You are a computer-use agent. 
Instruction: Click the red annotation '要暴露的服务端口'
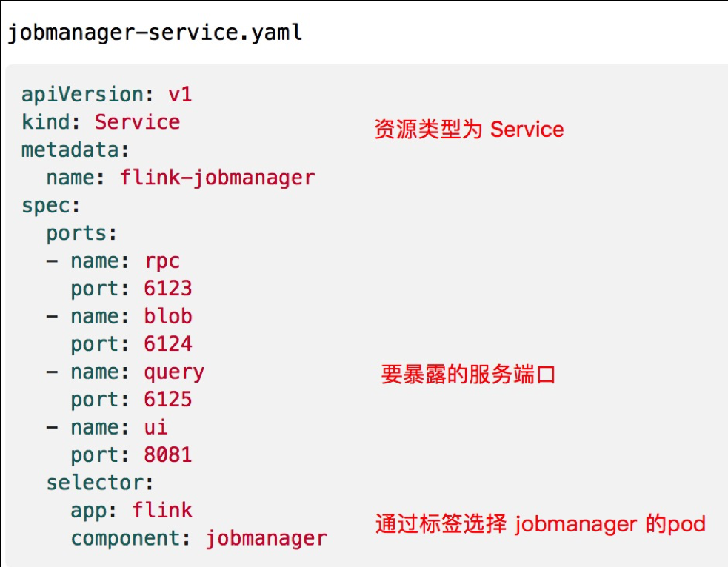click(x=468, y=375)
